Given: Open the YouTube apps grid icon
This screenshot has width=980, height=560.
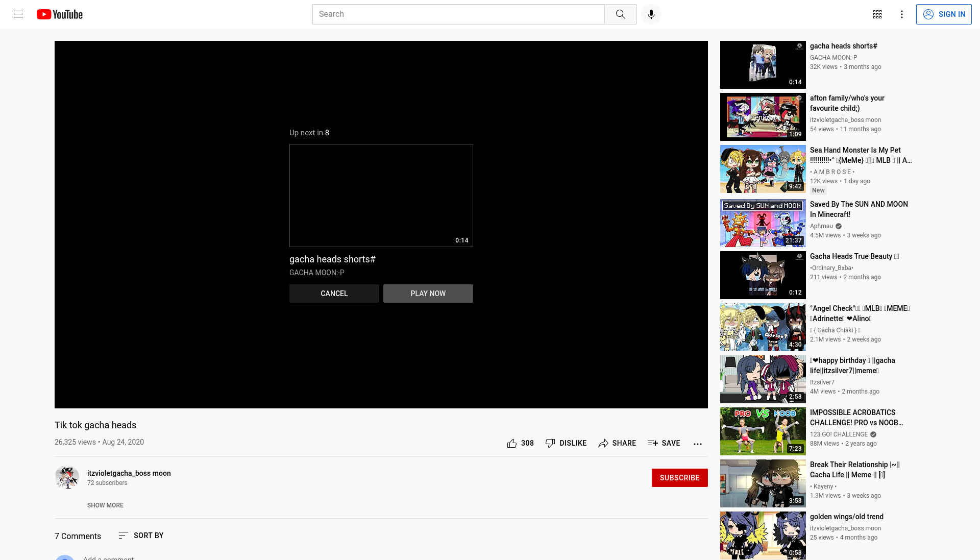Looking at the screenshot, I should [x=877, y=14].
